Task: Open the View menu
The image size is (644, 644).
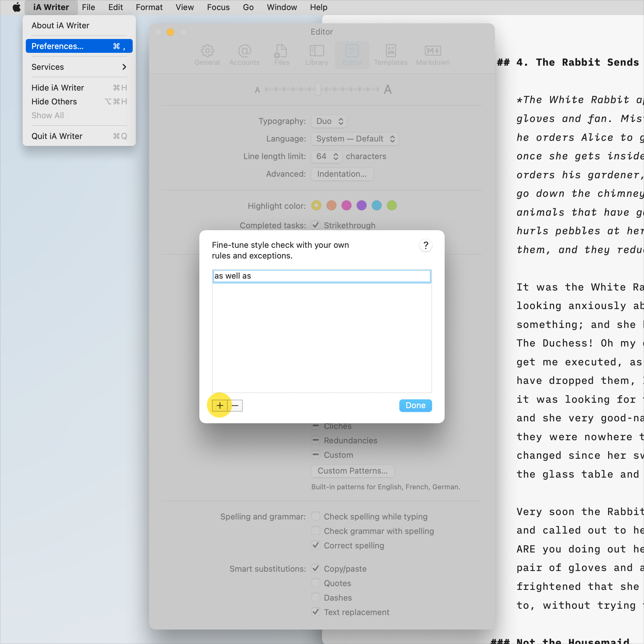Action: click(x=185, y=7)
